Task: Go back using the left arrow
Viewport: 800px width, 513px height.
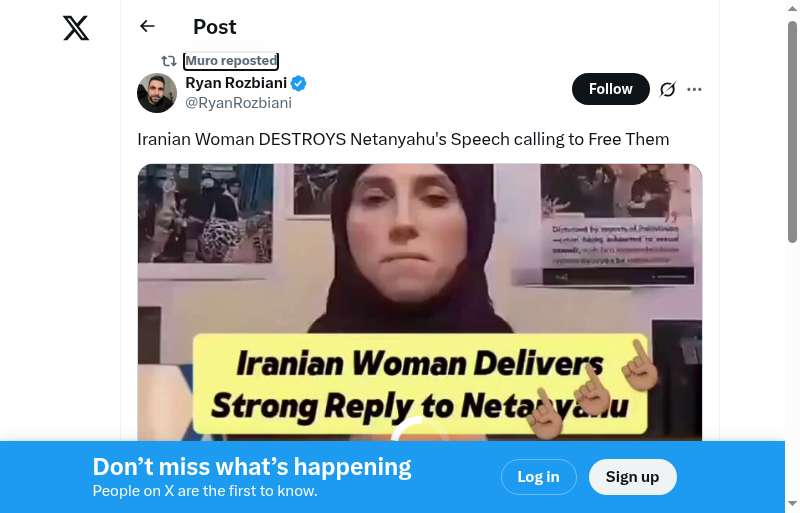Action: pyautogui.click(x=147, y=26)
